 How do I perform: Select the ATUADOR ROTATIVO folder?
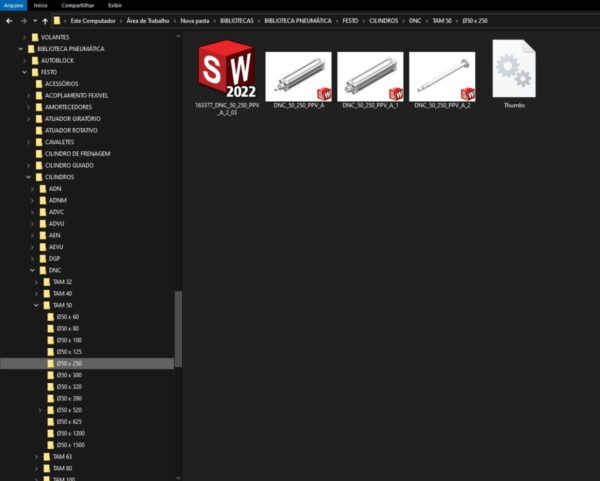(67, 130)
